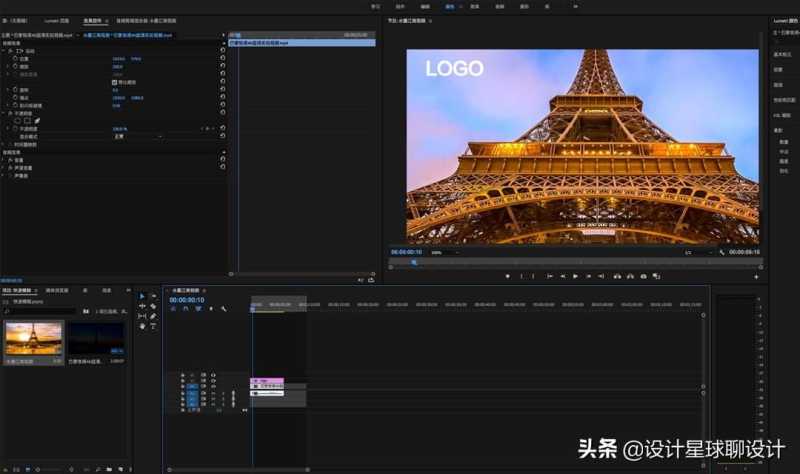Select the Selection arrow tool
The width and height of the screenshot is (800, 474).
pos(142,296)
